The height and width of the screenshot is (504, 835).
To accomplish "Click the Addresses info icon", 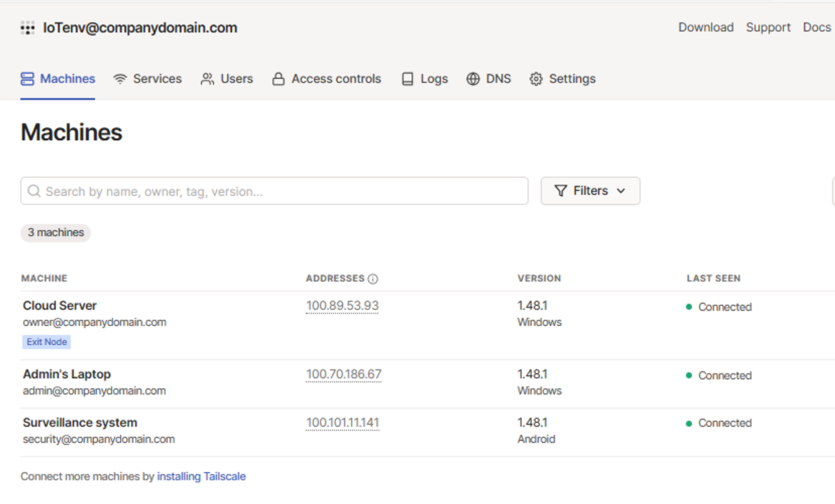I will pyautogui.click(x=373, y=279).
